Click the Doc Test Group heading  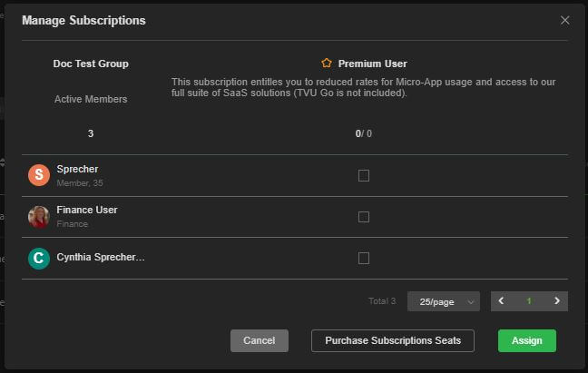point(91,64)
